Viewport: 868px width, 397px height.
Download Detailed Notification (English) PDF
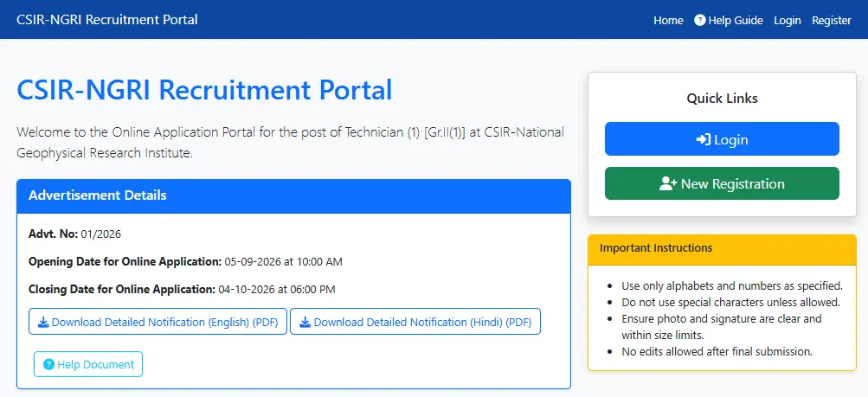pyautogui.click(x=158, y=322)
